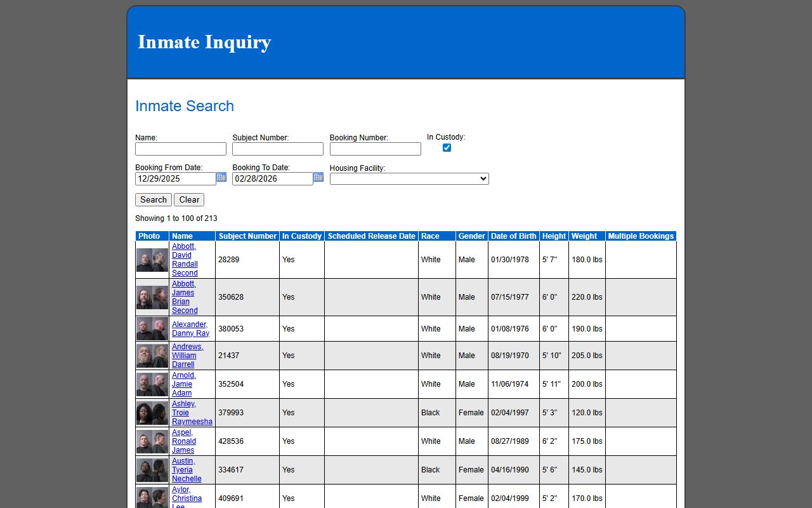Click photo thumbnail for Andrews, William Darrell
The width and height of the screenshot is (812, 508).
[x=152, y=356]
